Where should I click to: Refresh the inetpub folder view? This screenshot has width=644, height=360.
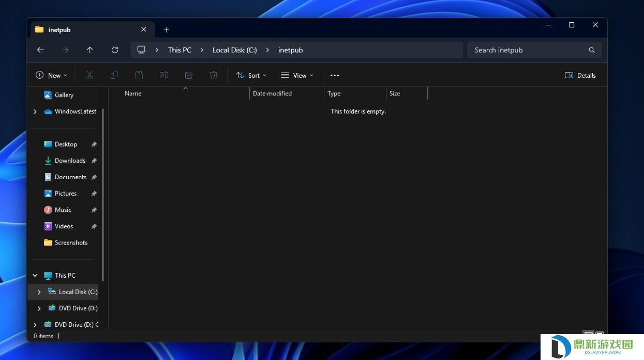[115, 50]
